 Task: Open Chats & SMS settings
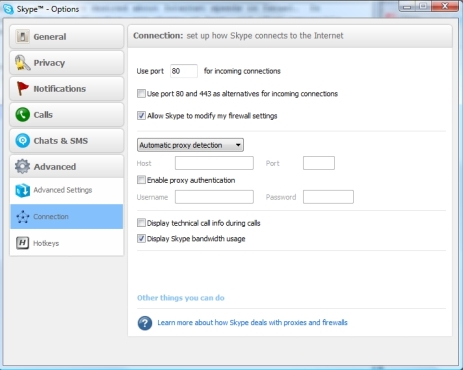coord(67,141)
